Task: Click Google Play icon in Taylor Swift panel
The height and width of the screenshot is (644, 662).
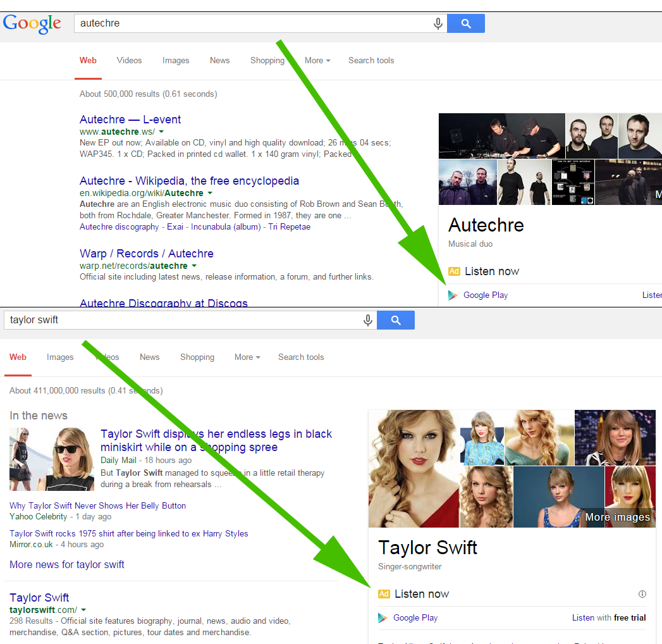Action: pos(383,618)
